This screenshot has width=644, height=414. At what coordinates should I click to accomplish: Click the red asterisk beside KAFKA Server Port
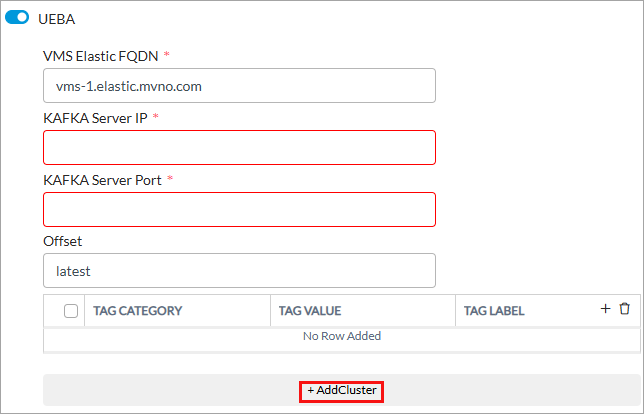pos(170,180)
